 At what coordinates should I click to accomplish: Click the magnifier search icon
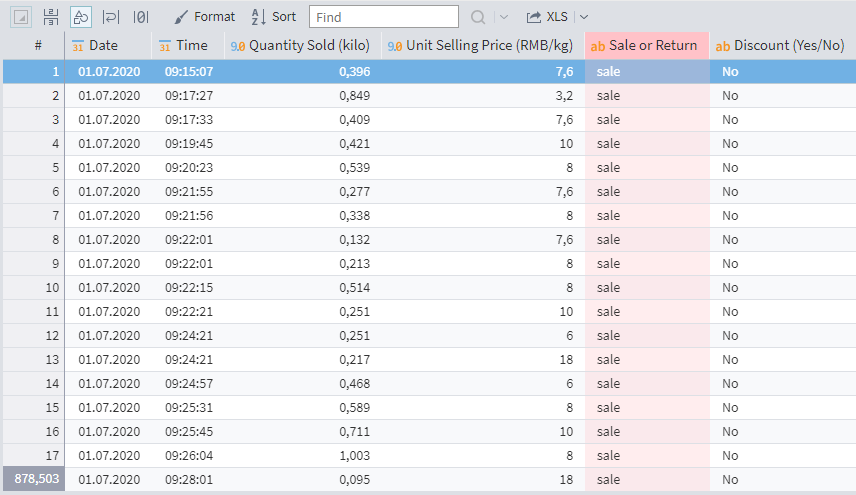tap(478, 17)
